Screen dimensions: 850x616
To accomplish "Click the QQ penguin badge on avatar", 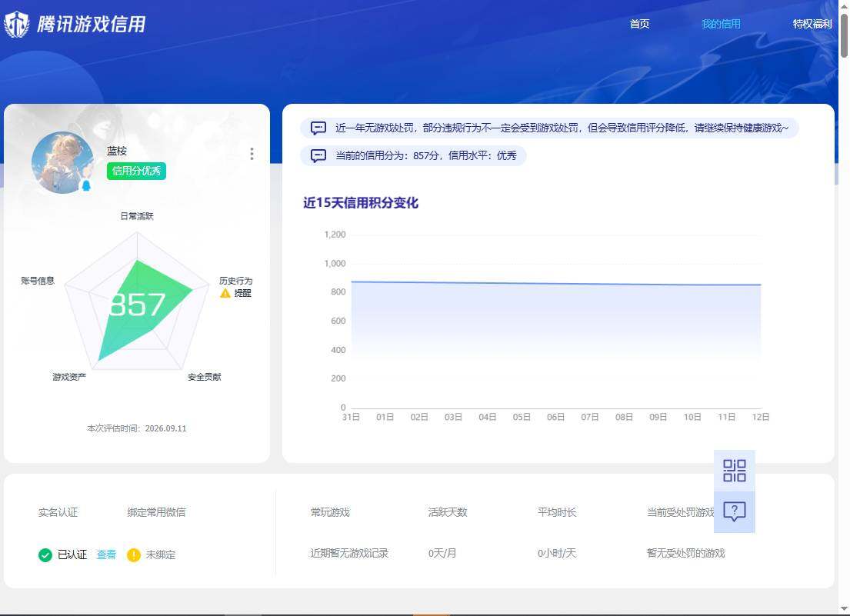I will pyautogui.click(x=85, y=185).
